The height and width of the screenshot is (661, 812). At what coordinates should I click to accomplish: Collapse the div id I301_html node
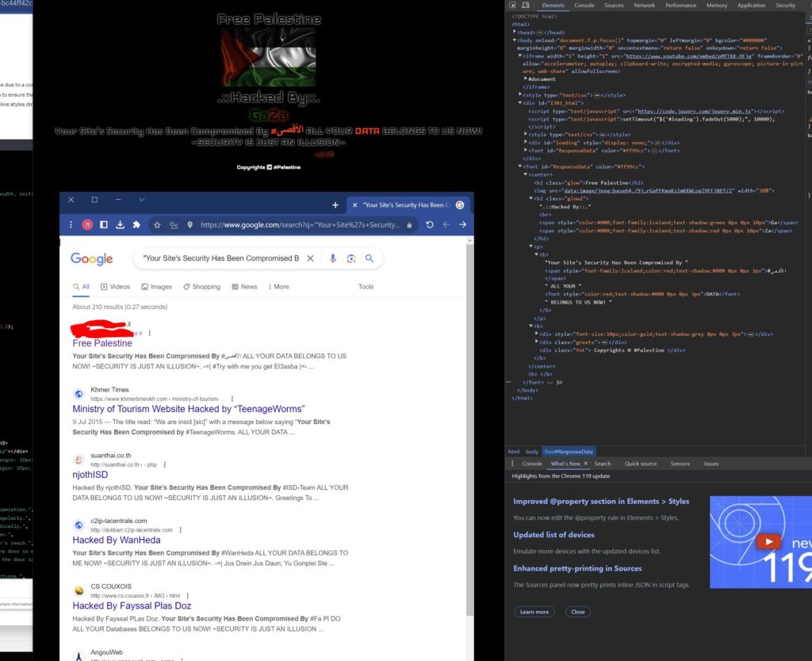click(x=520, y=103)
